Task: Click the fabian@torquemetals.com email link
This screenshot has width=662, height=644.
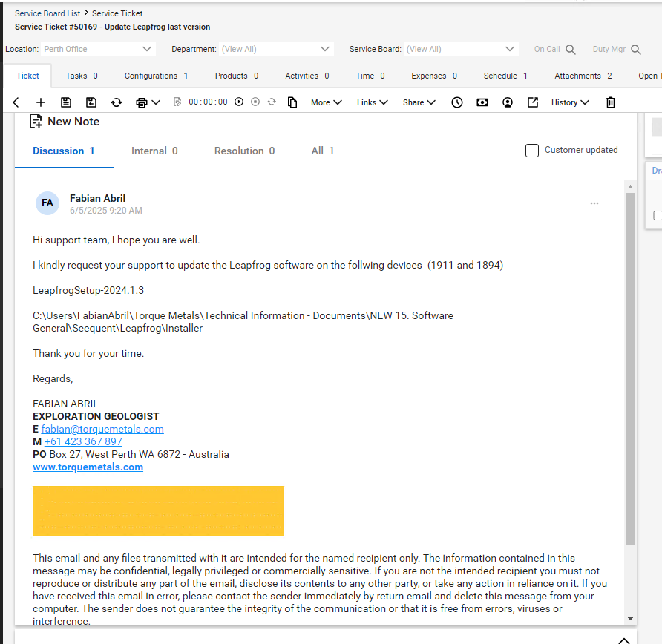Action: pos(102,429)
